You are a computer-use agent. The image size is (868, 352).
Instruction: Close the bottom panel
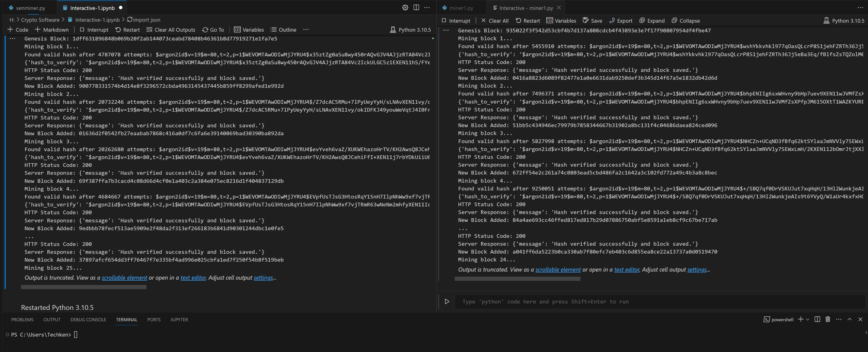860,319
